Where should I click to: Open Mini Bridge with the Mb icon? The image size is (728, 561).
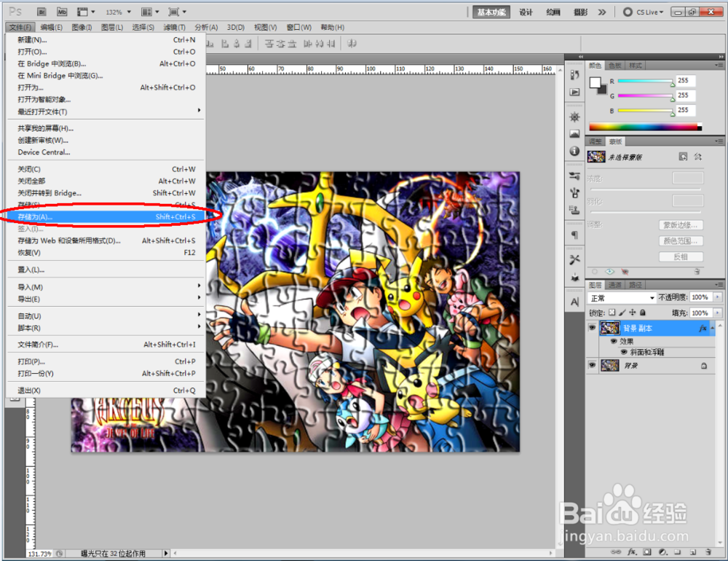point(62,12)
